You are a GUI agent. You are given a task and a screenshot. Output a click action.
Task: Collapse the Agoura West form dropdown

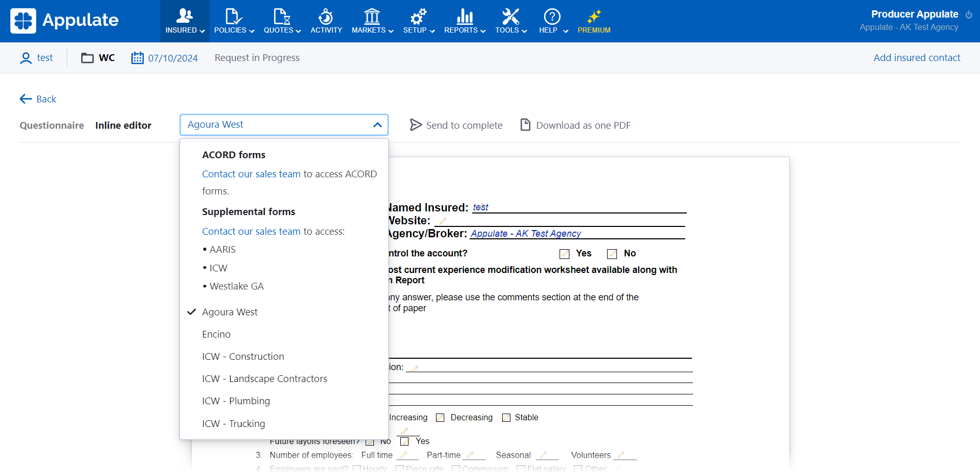pos(377,125)
